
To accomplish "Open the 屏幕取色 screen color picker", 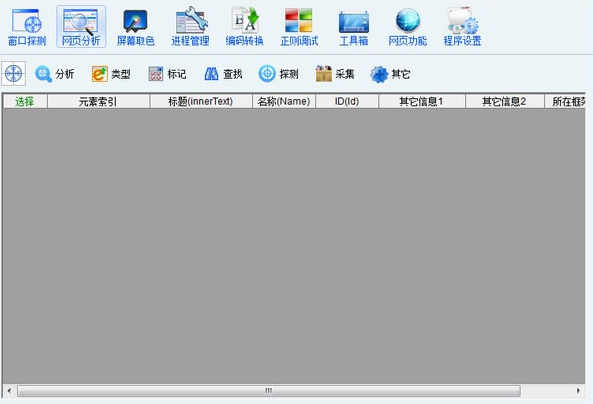I will [x=135, y=27].
